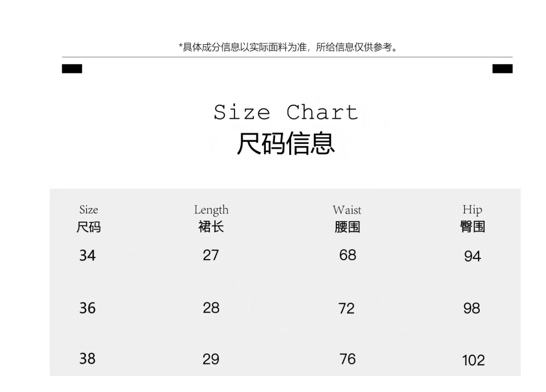Select hip value 98

click(472, 309)
